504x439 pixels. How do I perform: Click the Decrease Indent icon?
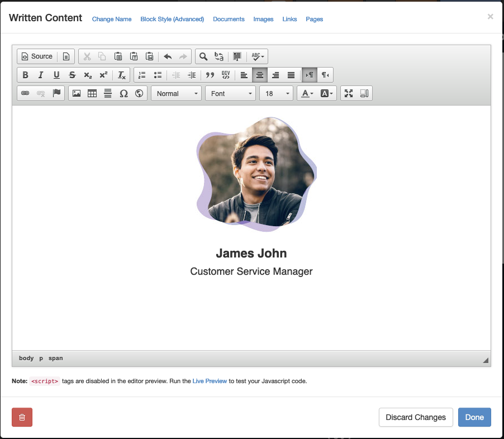(x=176, y=75)
